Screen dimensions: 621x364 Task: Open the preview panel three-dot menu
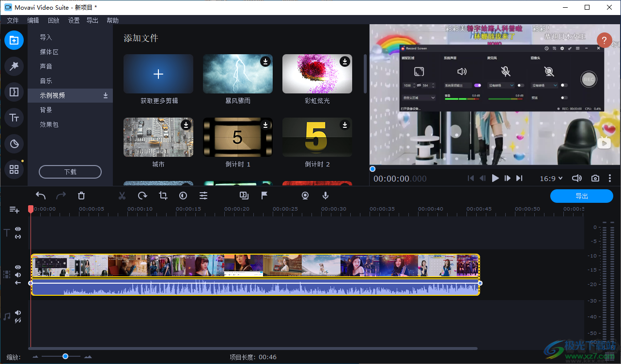610,178
